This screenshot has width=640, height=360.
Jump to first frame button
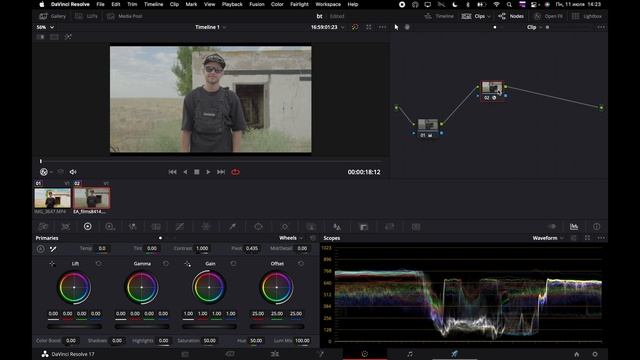173,172
